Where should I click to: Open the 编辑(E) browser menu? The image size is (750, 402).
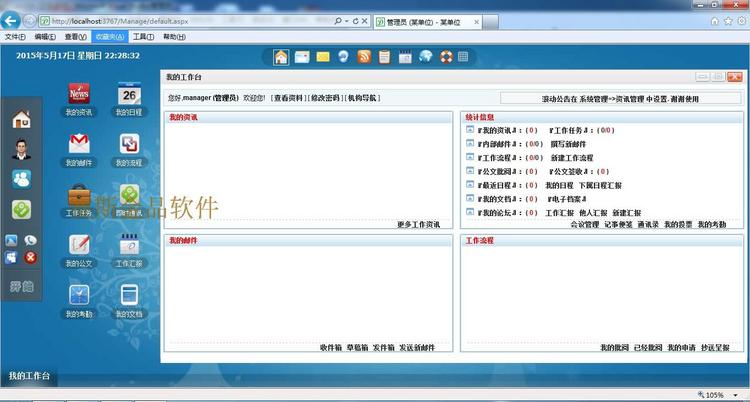tap(45, 37)
